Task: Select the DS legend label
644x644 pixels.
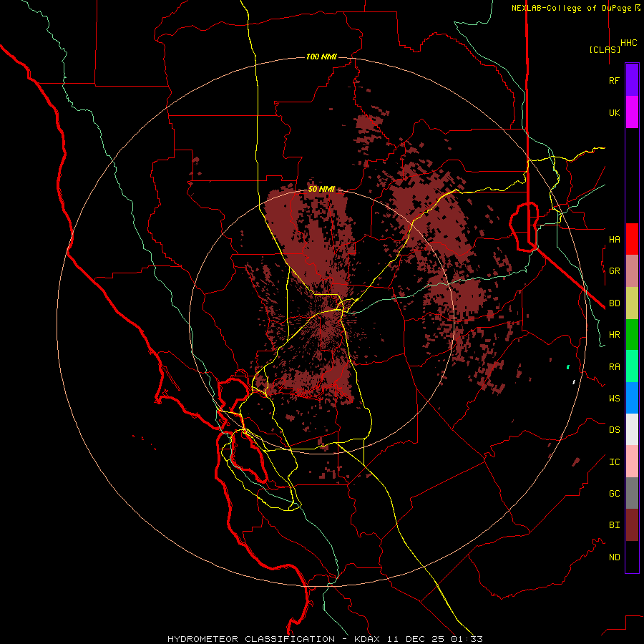Action: (x=614, y=430)
